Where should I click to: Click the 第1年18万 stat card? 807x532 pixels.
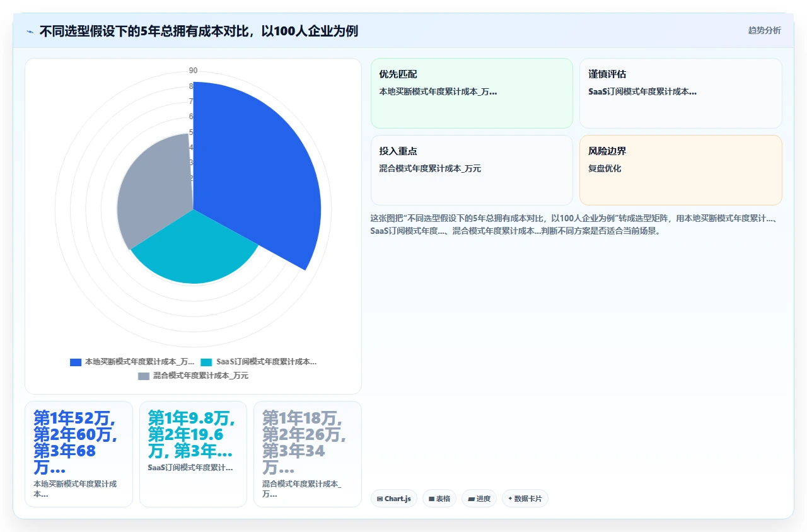tap(308, 454)
